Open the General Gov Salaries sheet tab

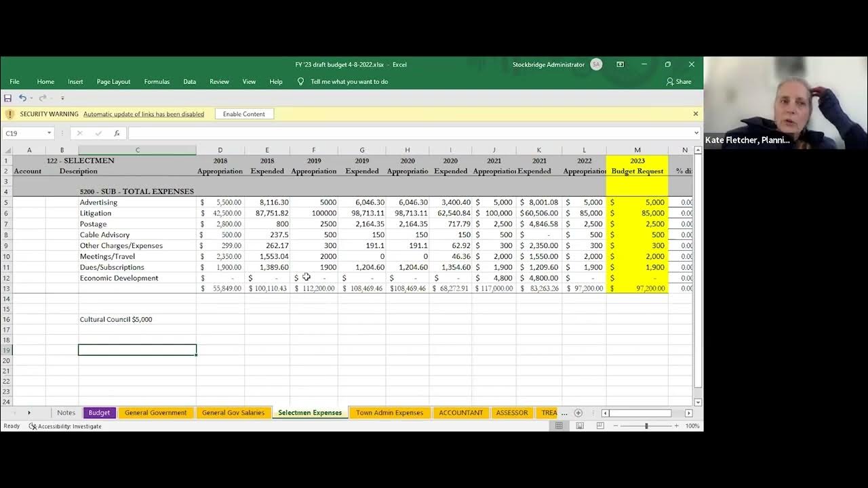coord(233,413)
